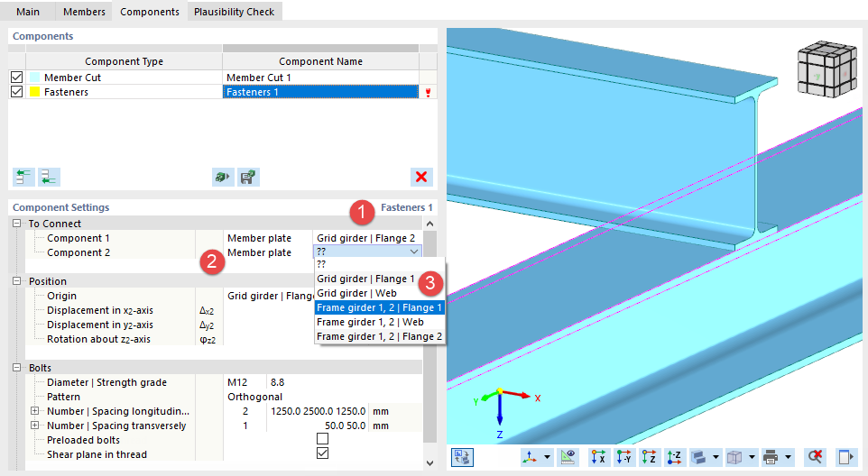
Task: Open wireframe display dropdown arrow
Action: (752, 457)
